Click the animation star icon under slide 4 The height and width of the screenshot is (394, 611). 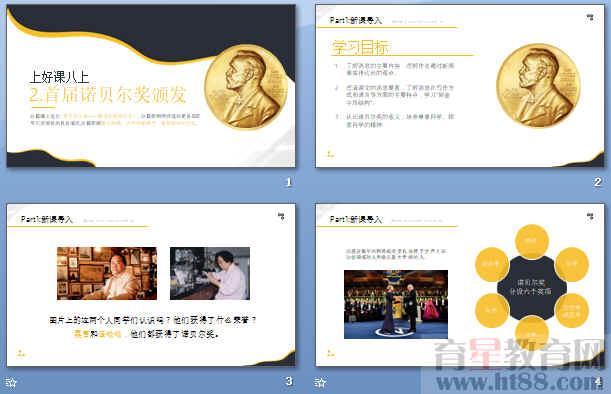320,382
